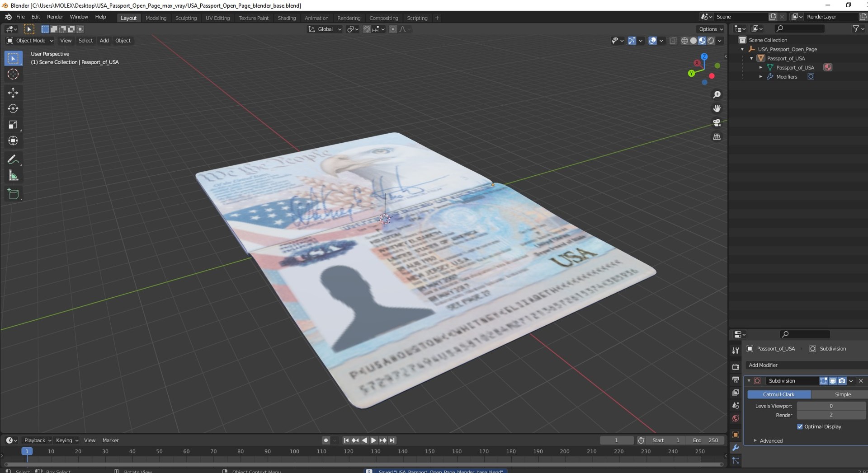Toggle Subdivision modifier render visibility
The height and width of the screenshot is (473, 868).
coord(842,381)
